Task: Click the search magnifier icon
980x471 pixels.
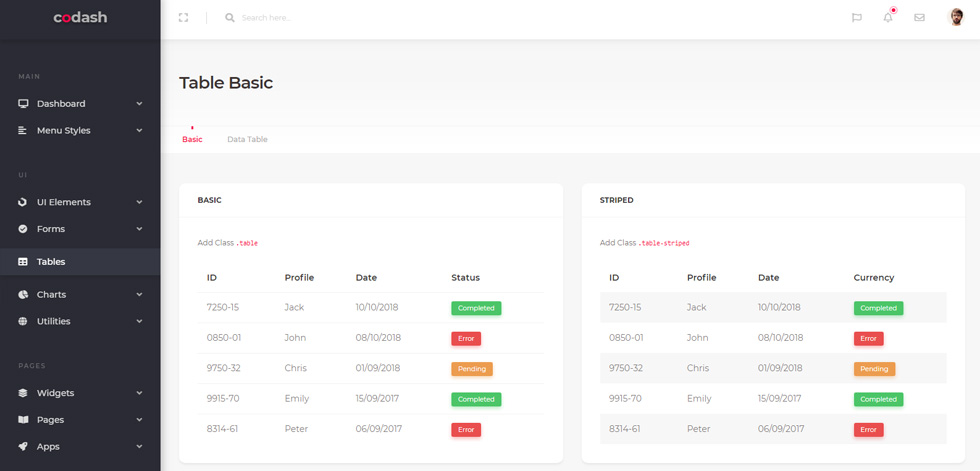Action: pos(230,18)
